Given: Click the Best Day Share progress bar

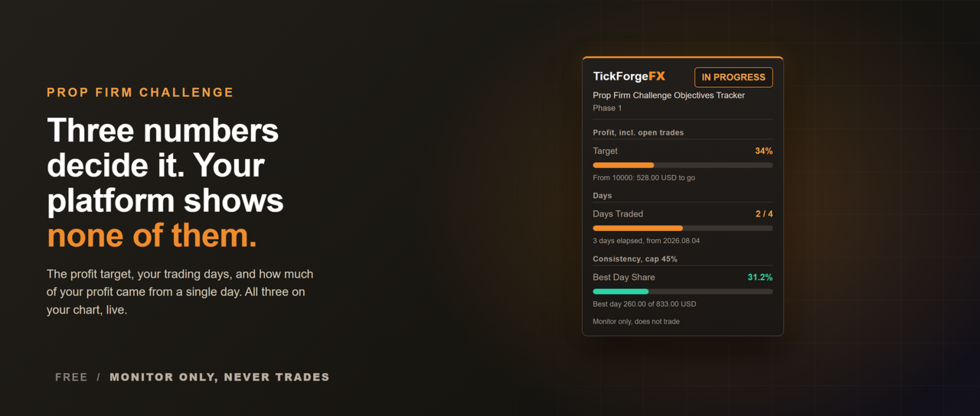Looking at the screenshot, I should [683, 291].
